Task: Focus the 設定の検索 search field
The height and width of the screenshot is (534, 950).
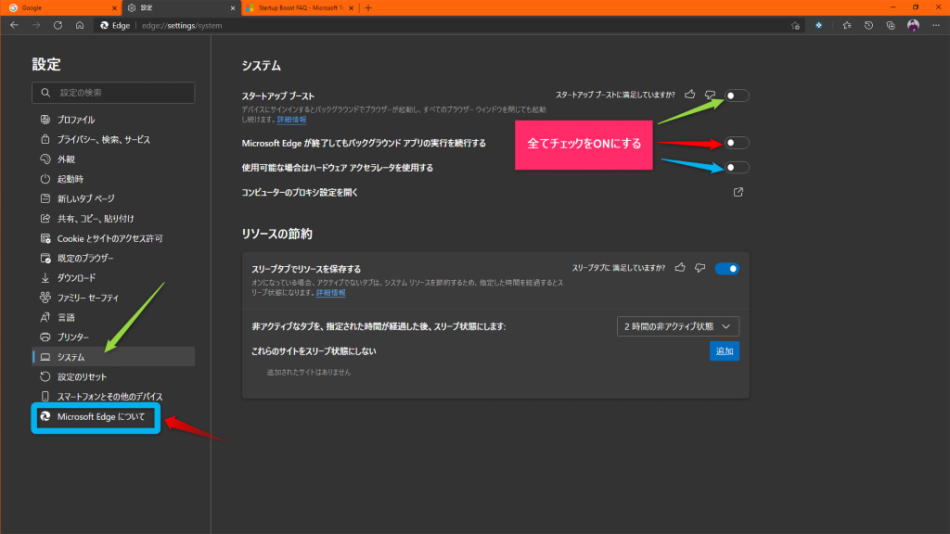Action: [113, 93]
